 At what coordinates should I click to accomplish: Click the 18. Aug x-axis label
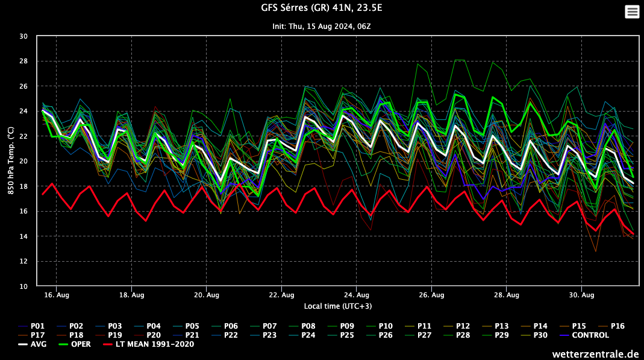[131, 295]
